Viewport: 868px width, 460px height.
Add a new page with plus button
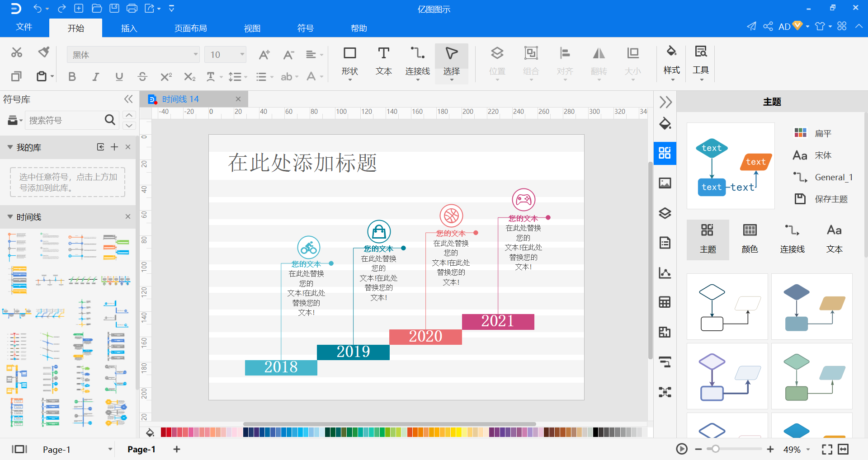coord(177,449)
